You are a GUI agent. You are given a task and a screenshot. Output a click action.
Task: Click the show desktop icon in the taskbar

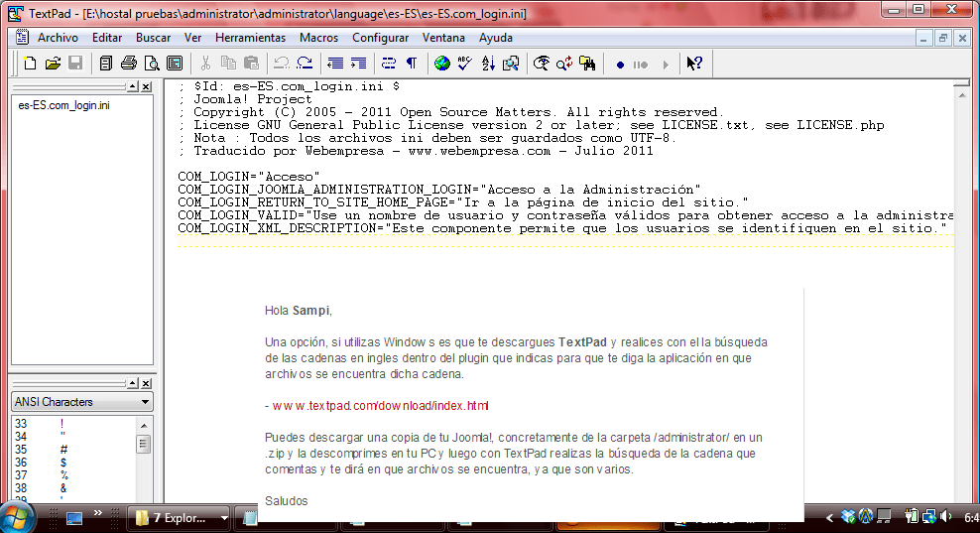tap(74, 518)
